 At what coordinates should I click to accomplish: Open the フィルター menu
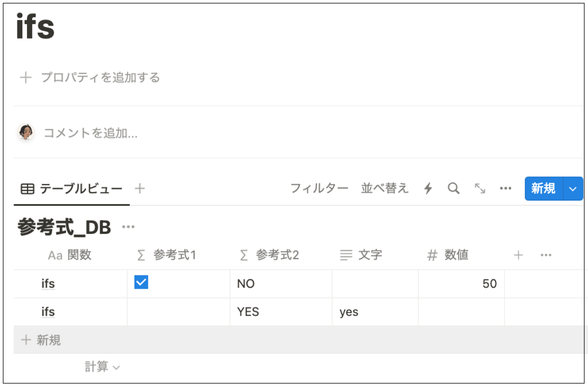tap(319, 188)
